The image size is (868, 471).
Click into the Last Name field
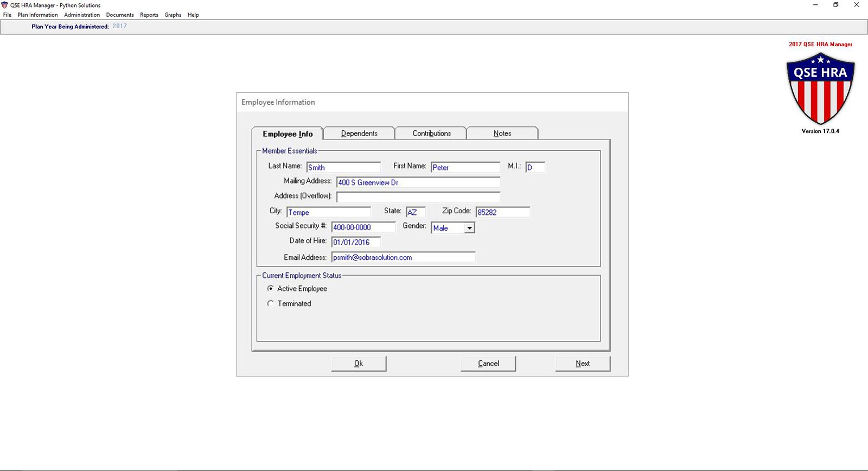[x=343, y=167]
